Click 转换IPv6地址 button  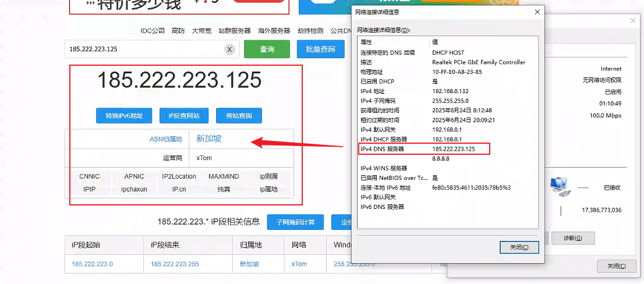coord(124,116)
